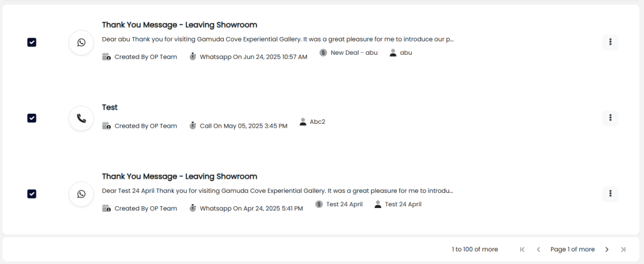This screenshot has height=264, width=644.
Task: Jump to the last page
Action: 623,250
